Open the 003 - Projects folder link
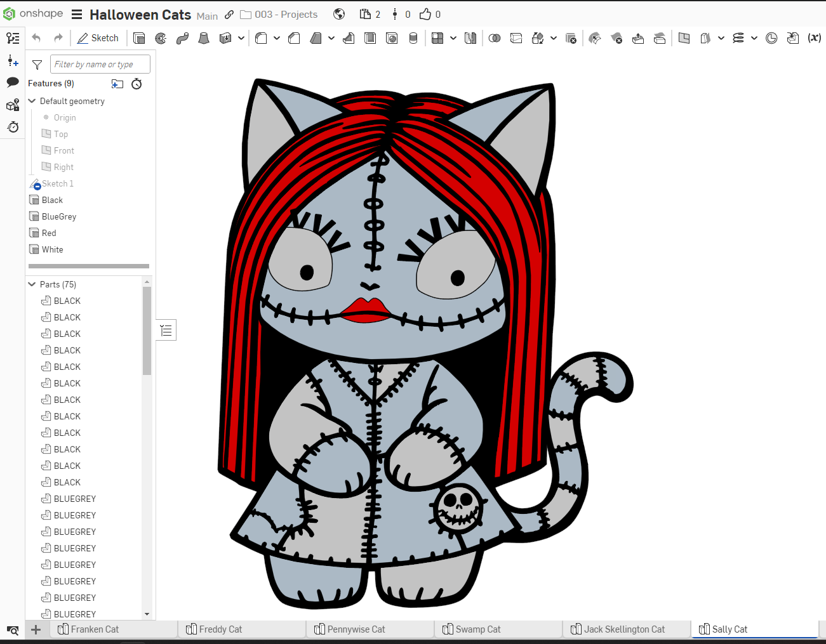Viewport: 826px width, 644px height. pos(279,15)
